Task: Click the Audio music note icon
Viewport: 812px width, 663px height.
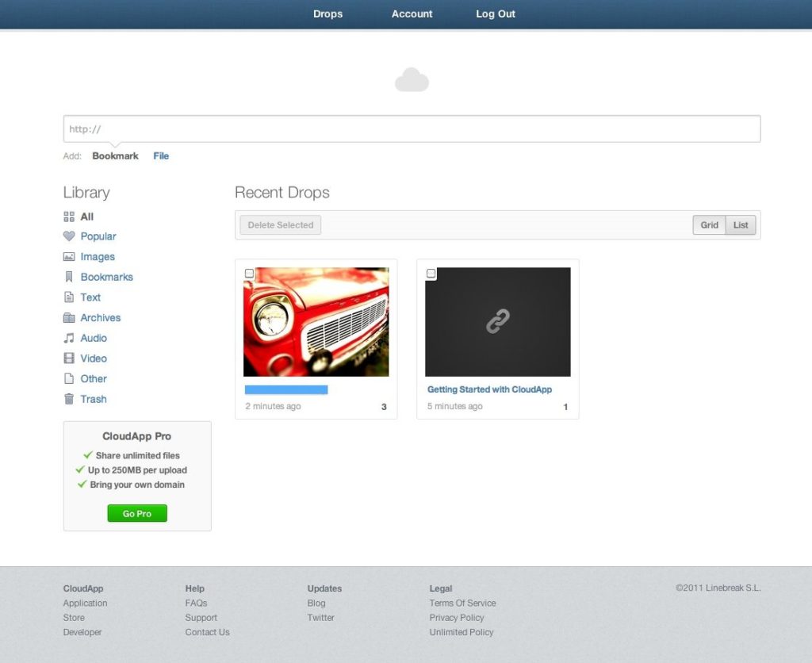Action: click(x=69, y=338)
